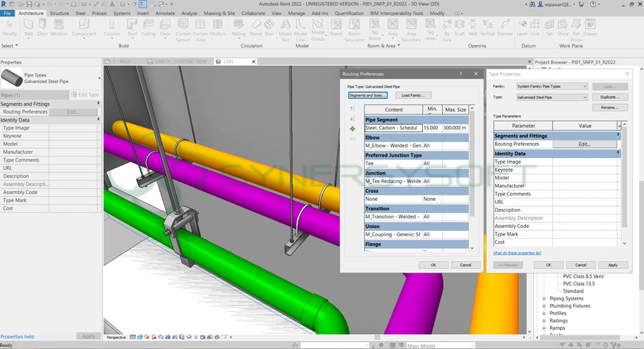
Task: Click the Load Family button
Action: click(413, 95)
